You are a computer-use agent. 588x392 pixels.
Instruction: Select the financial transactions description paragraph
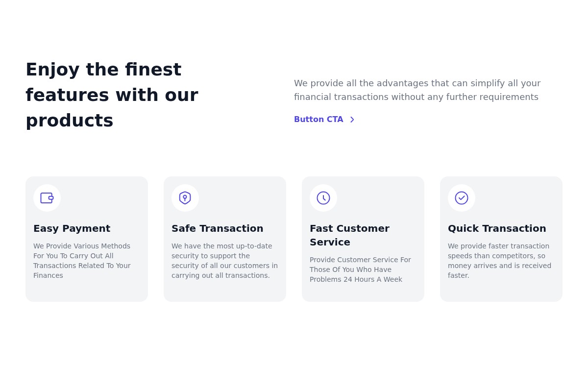pyautogui.click(x=417, y=90)
